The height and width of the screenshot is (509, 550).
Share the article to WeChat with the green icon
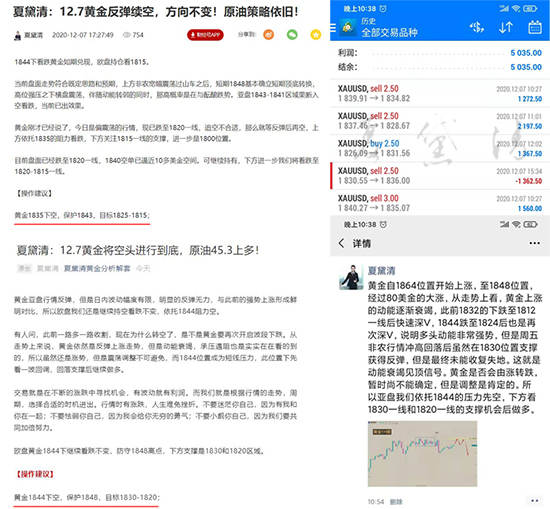coord(292,34)
